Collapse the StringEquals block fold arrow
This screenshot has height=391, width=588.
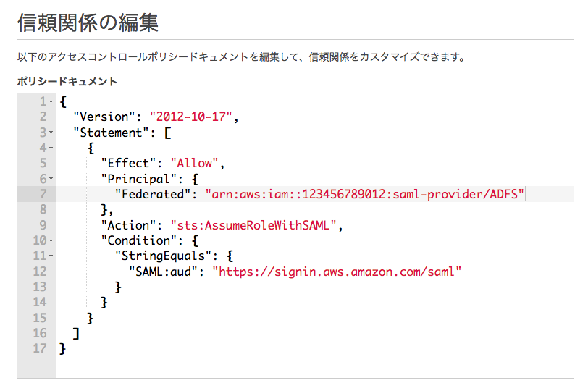pyautogui.click(x=51, y=256)
